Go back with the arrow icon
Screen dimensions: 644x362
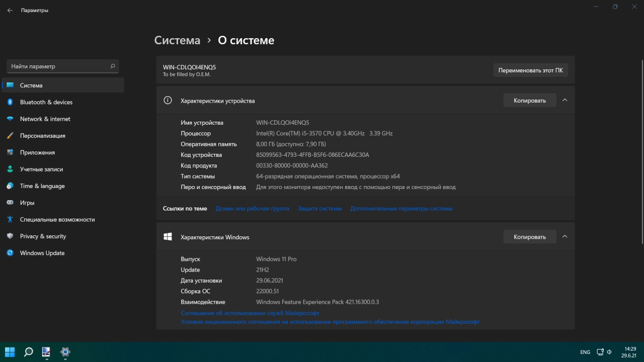pos(10,10)
